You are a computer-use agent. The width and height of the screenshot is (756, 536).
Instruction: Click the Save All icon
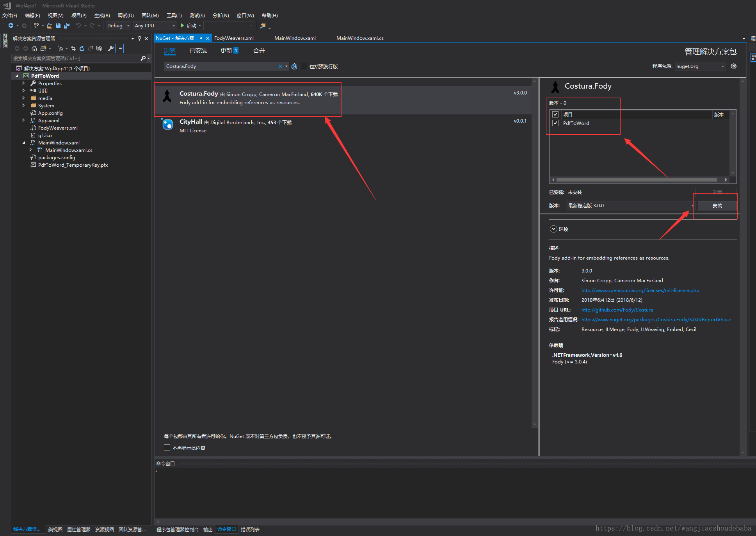(67, 26)
